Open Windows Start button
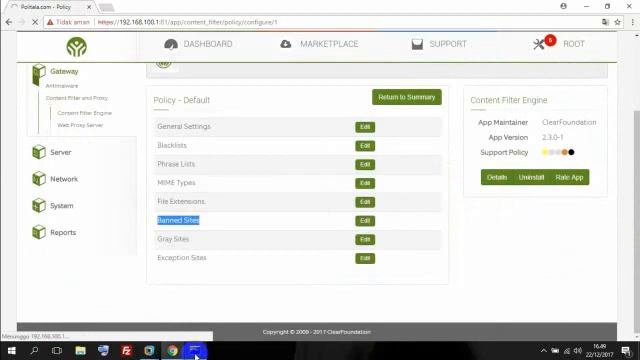640x360 pixels. tap(11, 351)
